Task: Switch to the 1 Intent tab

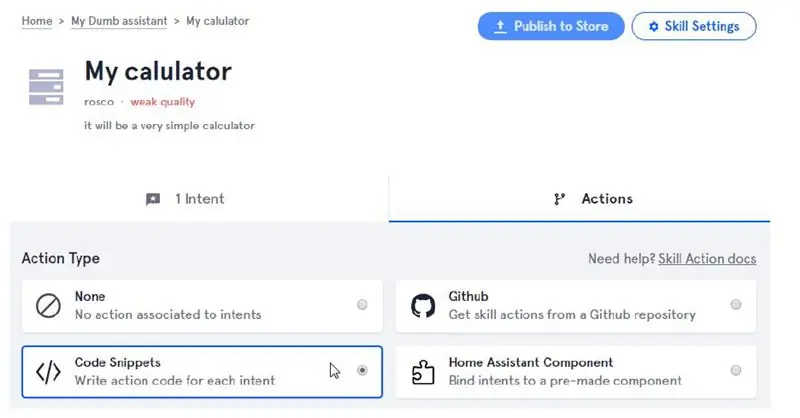Action: [x=199, y=199]
